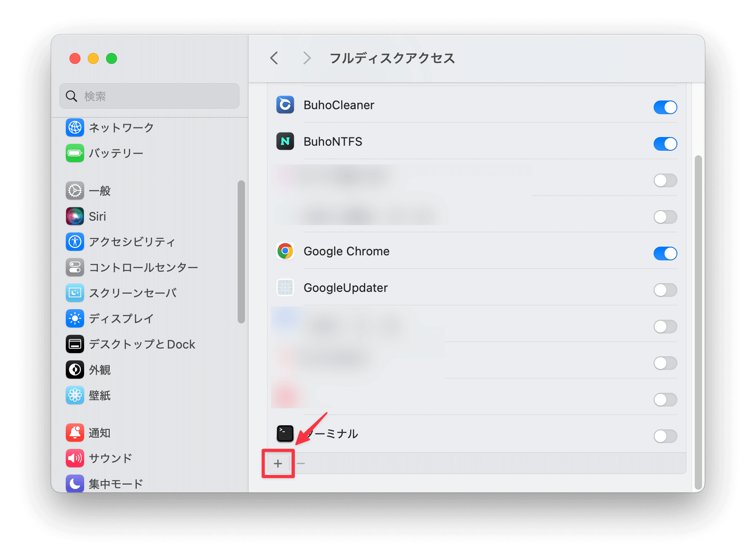Turn off the BuhoNTFS toggle

point(665,144)
